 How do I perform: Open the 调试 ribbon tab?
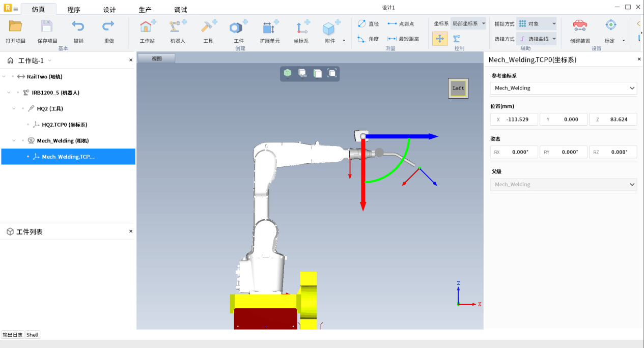(180, 10)
